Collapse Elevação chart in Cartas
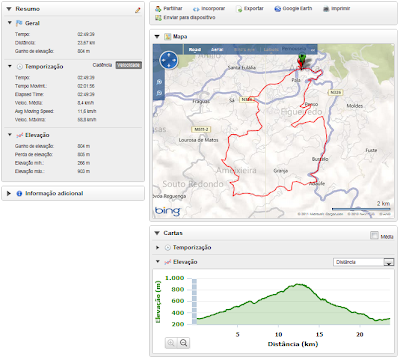The height and width of the screenshot is (360, 400). [158, 262]
